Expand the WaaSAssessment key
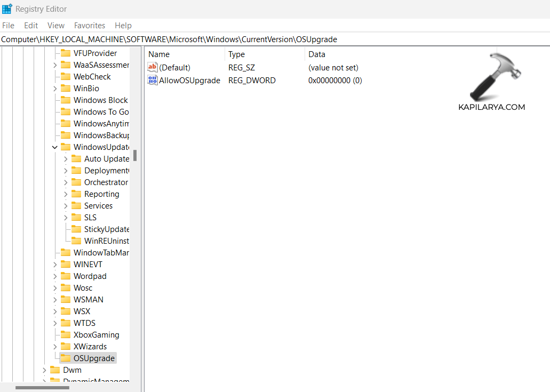The height and width of the screenshot is (392, 550). [55, 65]
